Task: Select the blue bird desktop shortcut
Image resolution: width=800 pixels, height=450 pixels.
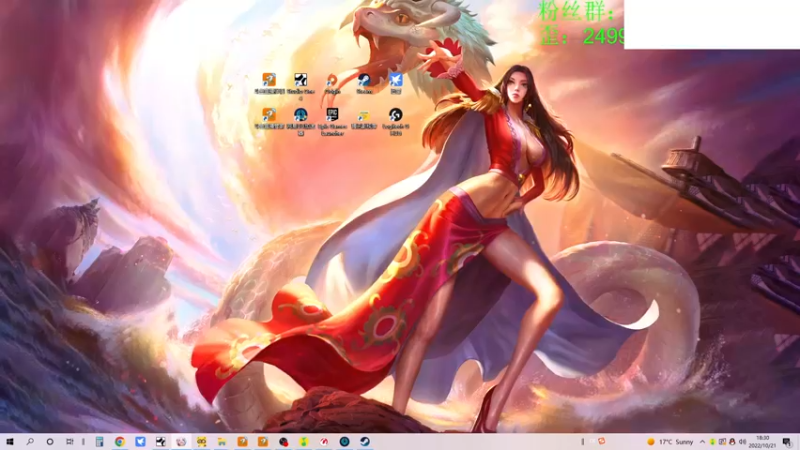Action: click(x=396, y=83)
